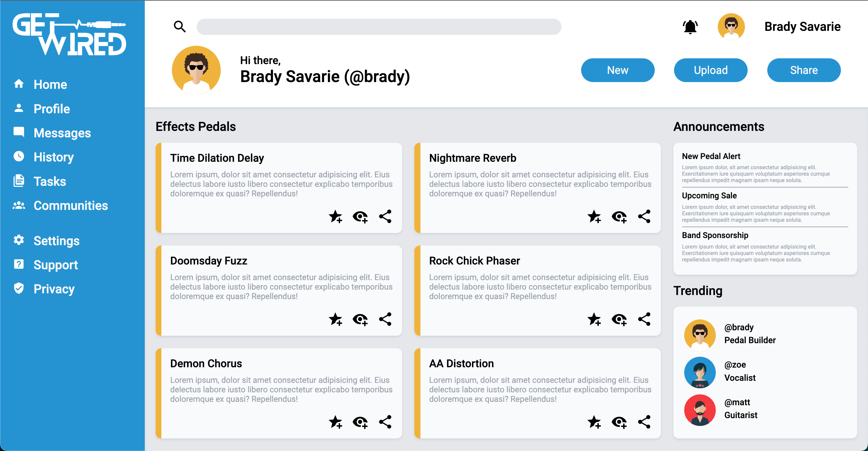Open notifications via the bell icon
This screenshot has width=868, height=451.
point(691,26)
